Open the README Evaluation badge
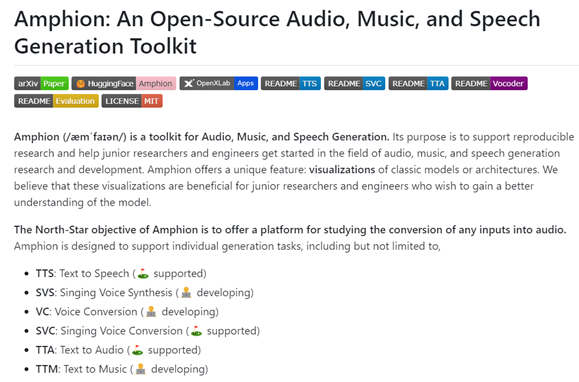579x382 pixels. click(56, 101)
